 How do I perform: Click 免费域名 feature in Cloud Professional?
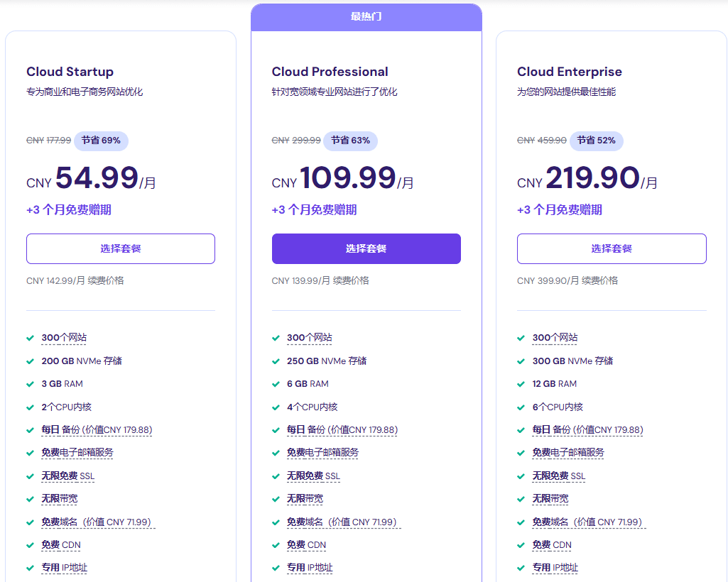pyautogui.click(x=342, y=522)
